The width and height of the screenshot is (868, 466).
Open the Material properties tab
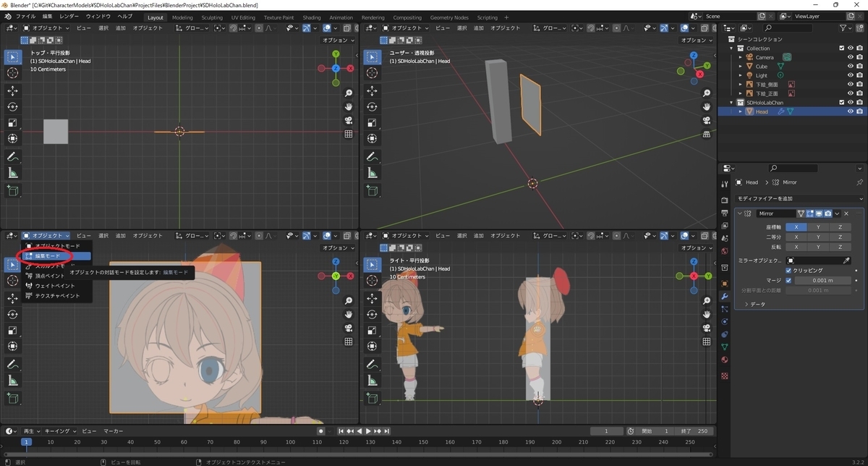click(x=724, y=360)
